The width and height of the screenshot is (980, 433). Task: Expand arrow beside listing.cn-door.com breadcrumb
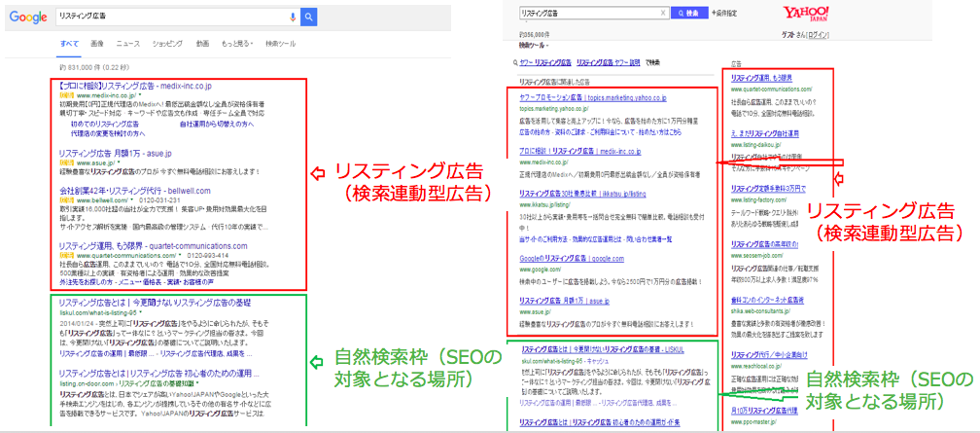pos(197,381)
